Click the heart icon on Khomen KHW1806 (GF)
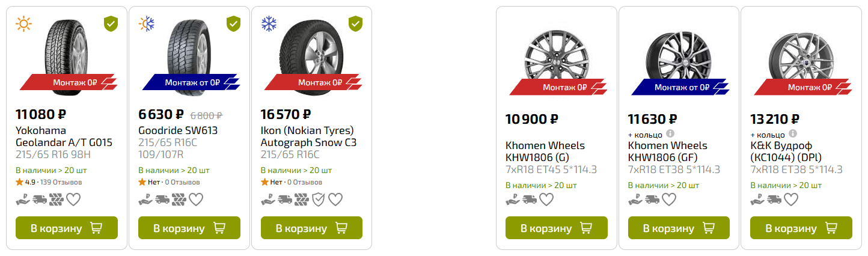Image resolution: width=868 pixels, height=256 pixels. pos(668,200)
